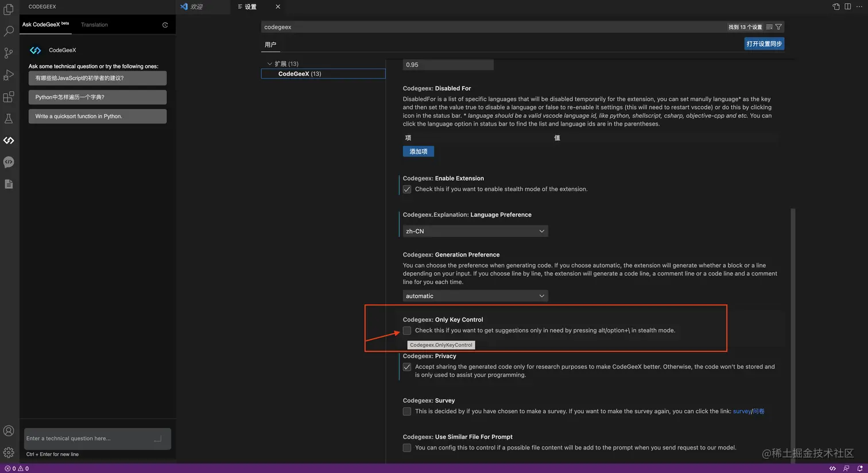Open the Accounts menu icon

9,431
